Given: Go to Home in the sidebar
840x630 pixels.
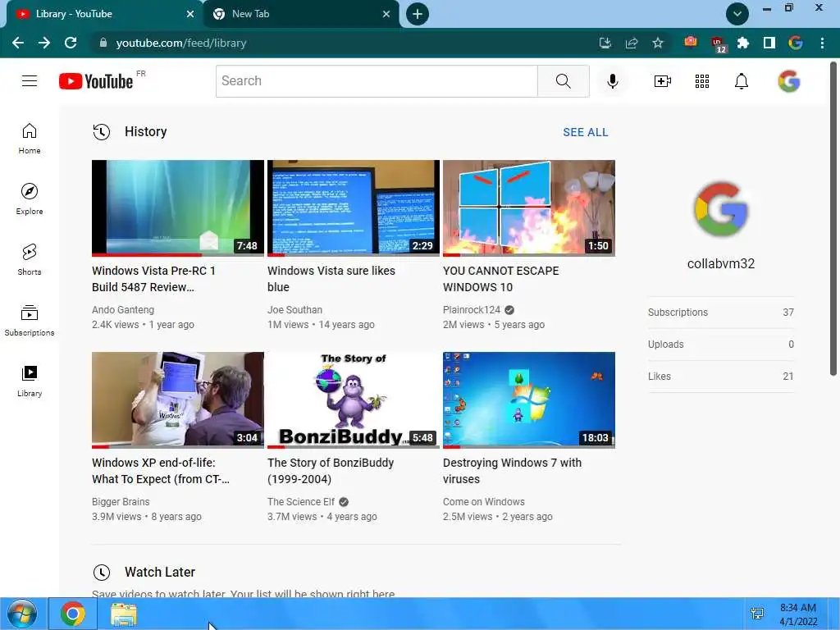Looking at the screenshot, I should (30, 138).
